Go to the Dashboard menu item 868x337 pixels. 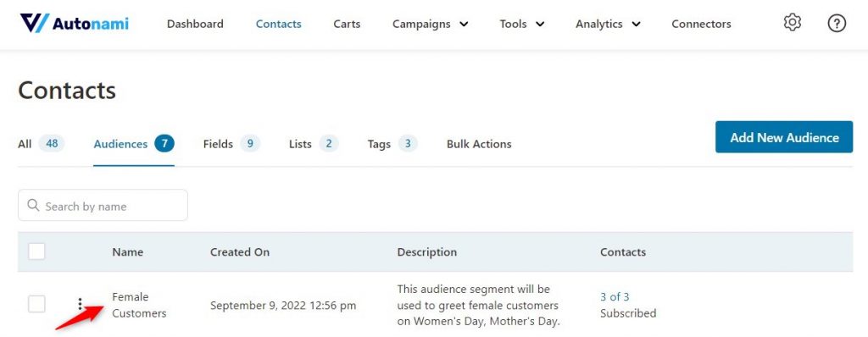pyautogui.click(x=195, y=24)
